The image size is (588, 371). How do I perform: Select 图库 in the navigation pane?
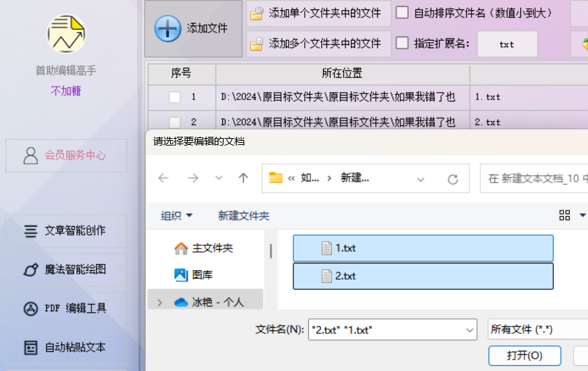202,275
